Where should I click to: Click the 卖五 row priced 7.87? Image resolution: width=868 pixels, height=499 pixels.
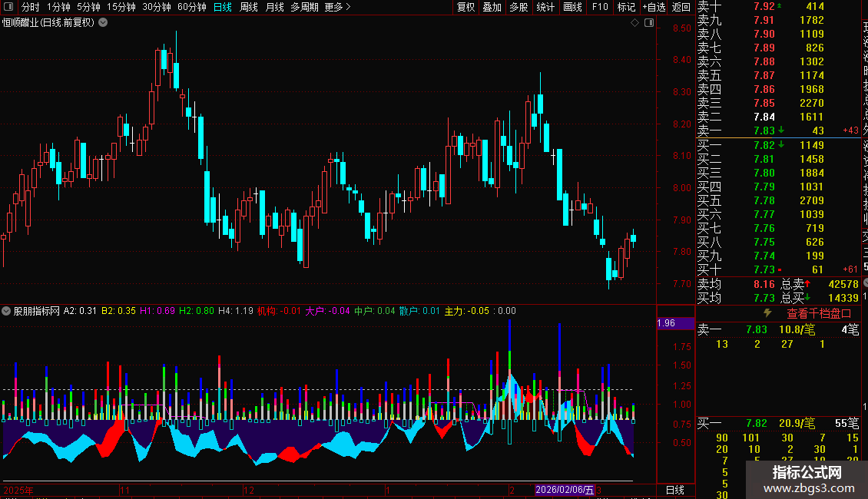click(778, 75)
